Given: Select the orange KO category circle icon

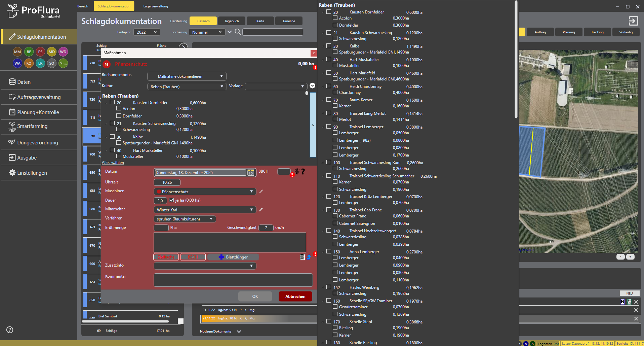Looking at the screenshot, I should coord(29,63).
